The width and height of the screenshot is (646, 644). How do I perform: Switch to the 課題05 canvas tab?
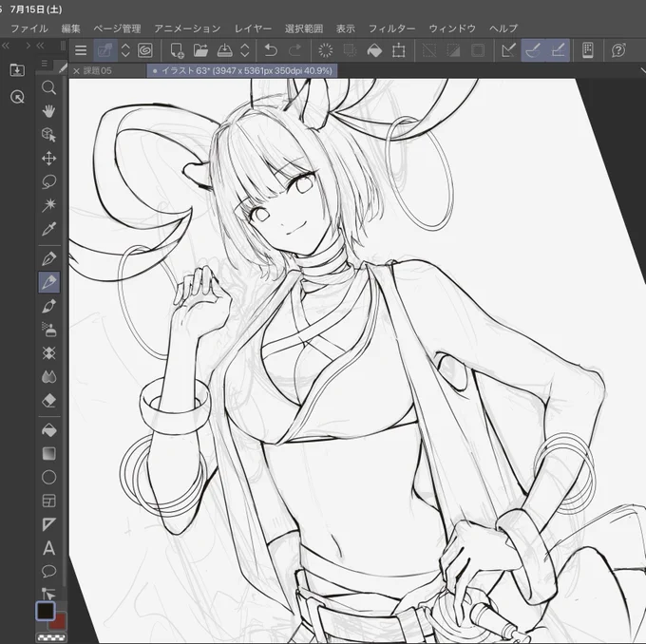click(97, 71)
